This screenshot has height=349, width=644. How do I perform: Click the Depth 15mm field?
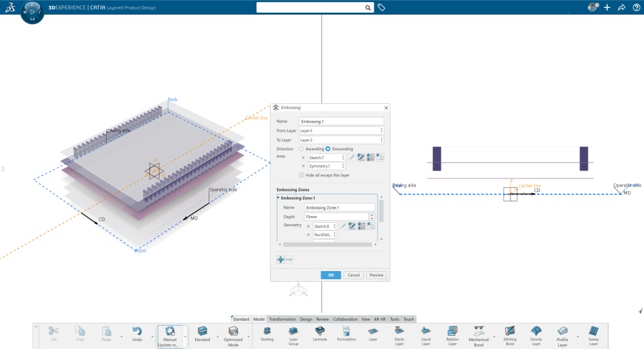tap(336, 217)
